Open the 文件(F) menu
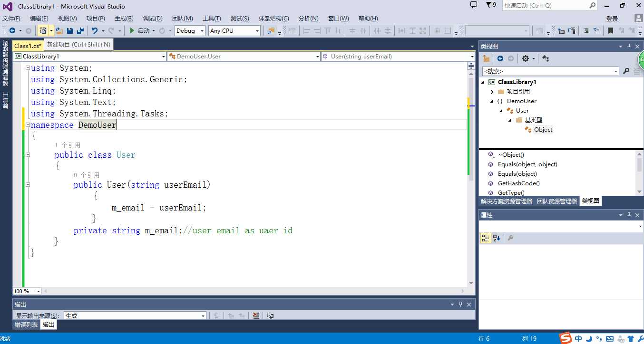This screenshot has height=344, width=644. [11, 18]
